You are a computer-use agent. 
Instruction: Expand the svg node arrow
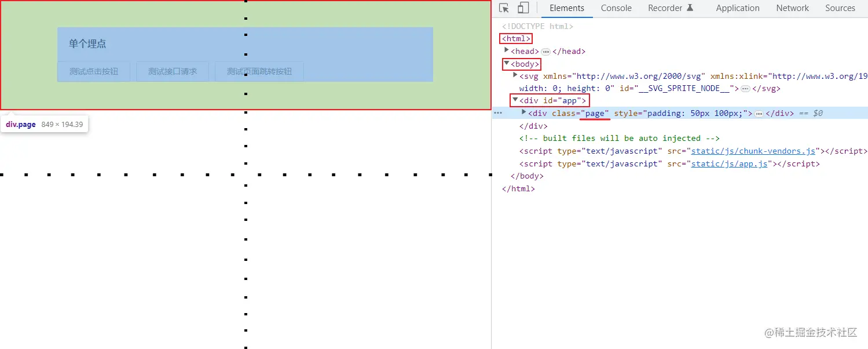click(x=515, y=75)
